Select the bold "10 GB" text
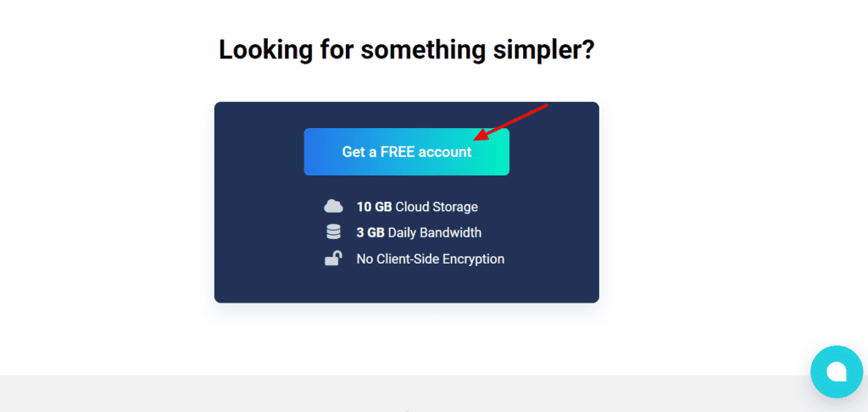The height and width of the screenshot is (412, 868). coord(374,207)
